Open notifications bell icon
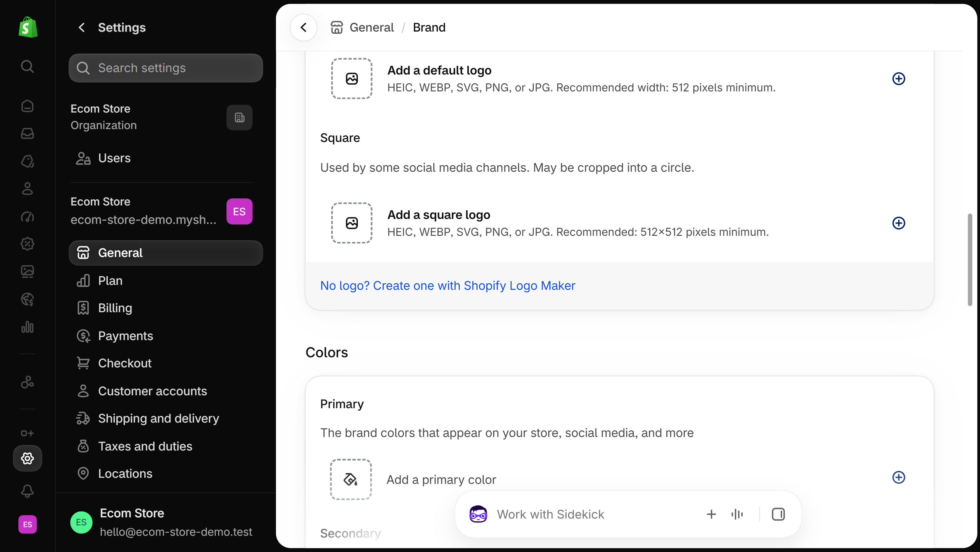Screen dimensions: 980x552 [x=27, y=491]
